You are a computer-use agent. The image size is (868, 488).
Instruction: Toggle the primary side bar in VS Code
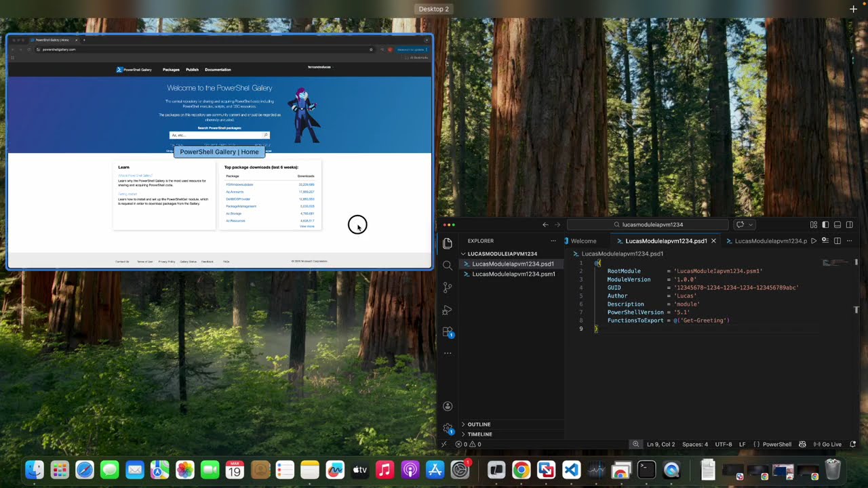click(825, 224)
